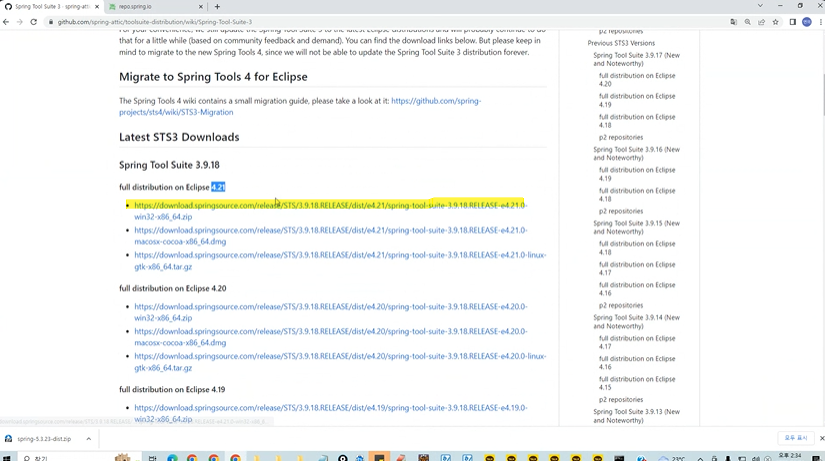Viewport: 825px width, 461px height.
Task: Close the downloads bar
Action: (x=821, y=438)
